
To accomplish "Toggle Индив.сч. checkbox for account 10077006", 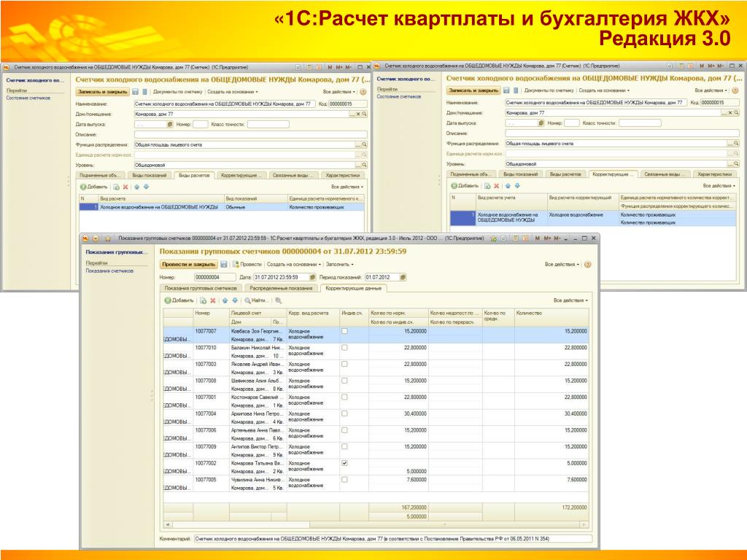I will tap(344, 430).
